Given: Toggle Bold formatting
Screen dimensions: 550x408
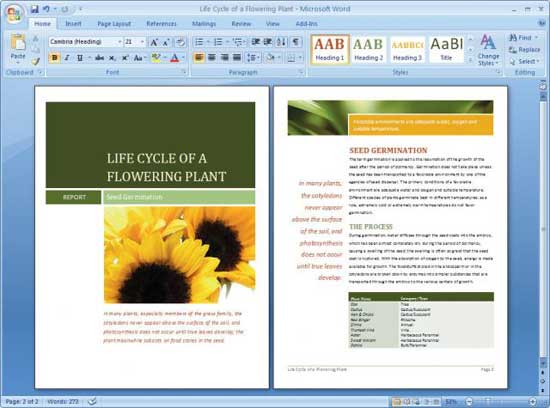Looking at the screenshot, I should point(54,58).
